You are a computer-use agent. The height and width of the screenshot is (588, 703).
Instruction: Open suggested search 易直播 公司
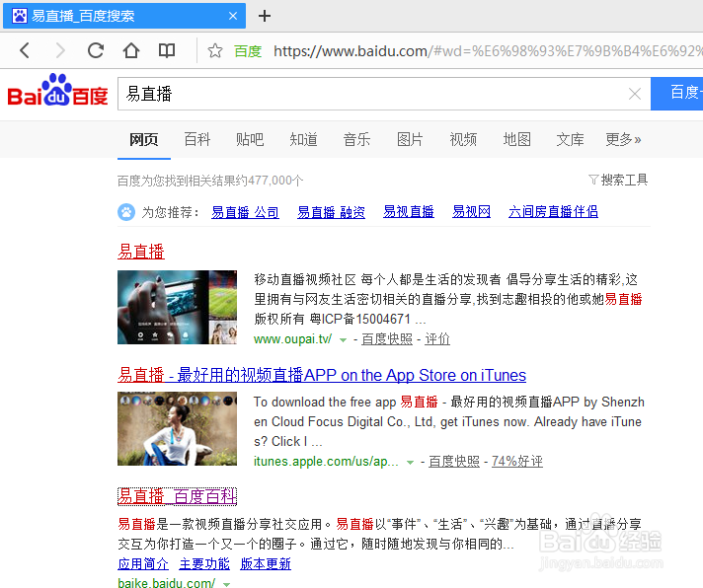point(245,212)
